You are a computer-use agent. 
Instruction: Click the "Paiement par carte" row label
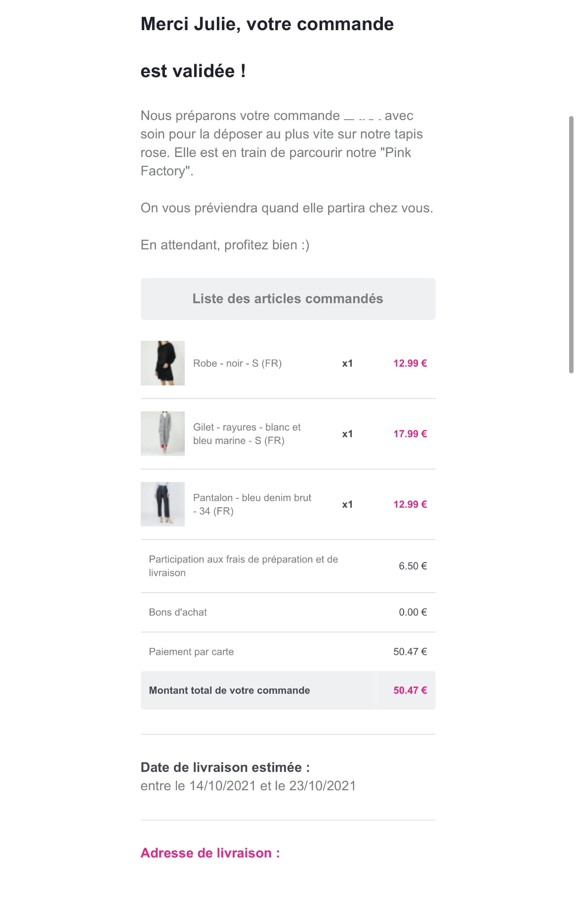click(191, 652)
